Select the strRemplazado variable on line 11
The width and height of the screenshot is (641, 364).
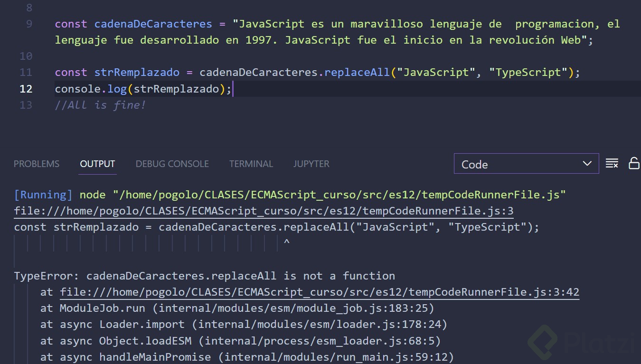pos(137,72)
